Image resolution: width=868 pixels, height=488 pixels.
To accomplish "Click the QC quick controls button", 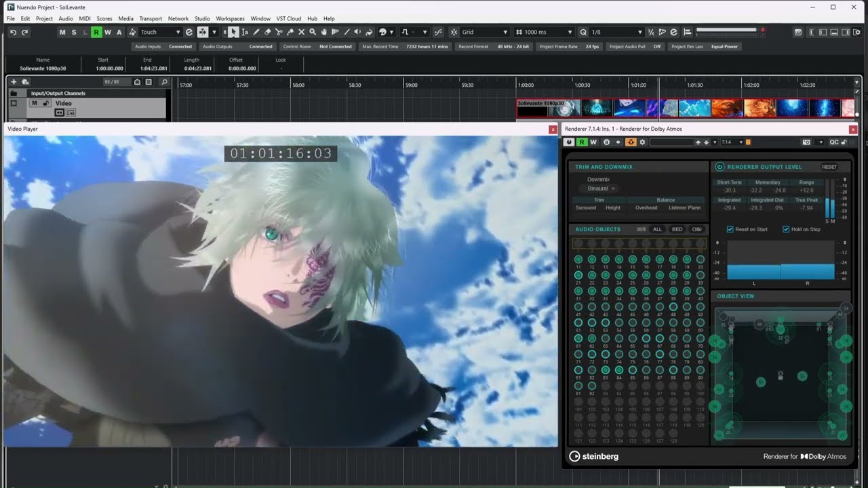I will tap(834, 142).
